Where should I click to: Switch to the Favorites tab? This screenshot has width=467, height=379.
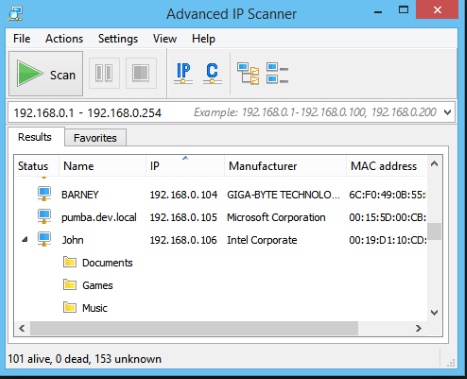point(95,138)
